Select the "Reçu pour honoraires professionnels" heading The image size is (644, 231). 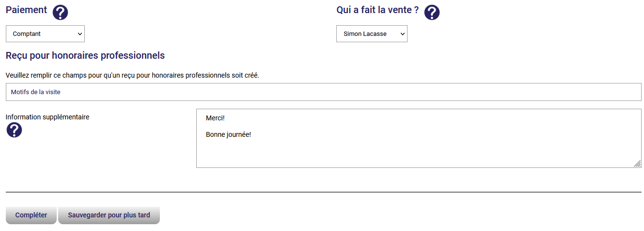(85, 55)
